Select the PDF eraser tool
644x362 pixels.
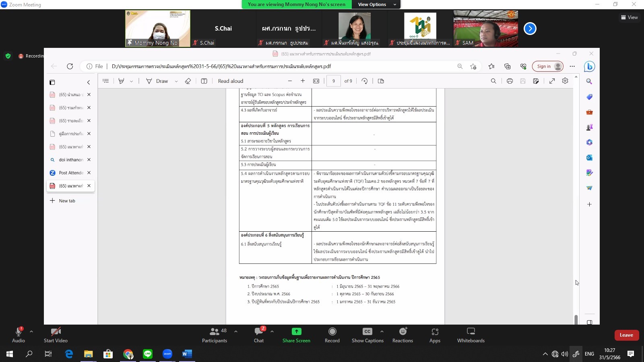(188, 81)
